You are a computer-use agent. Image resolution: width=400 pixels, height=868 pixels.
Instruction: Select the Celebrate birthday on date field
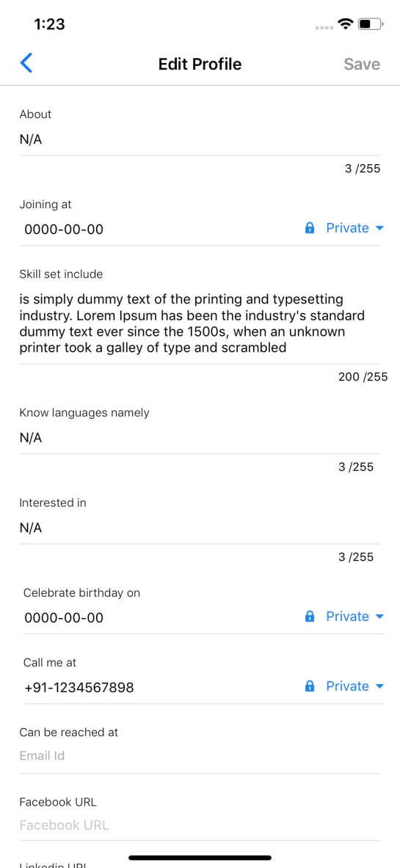click(161, 618)
